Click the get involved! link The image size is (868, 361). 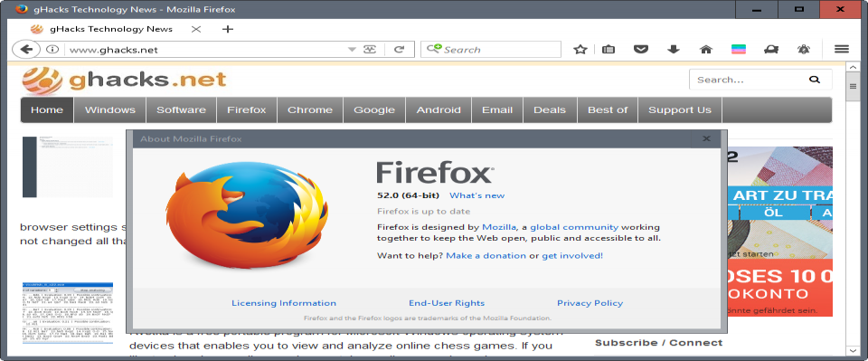pos(571,256)
